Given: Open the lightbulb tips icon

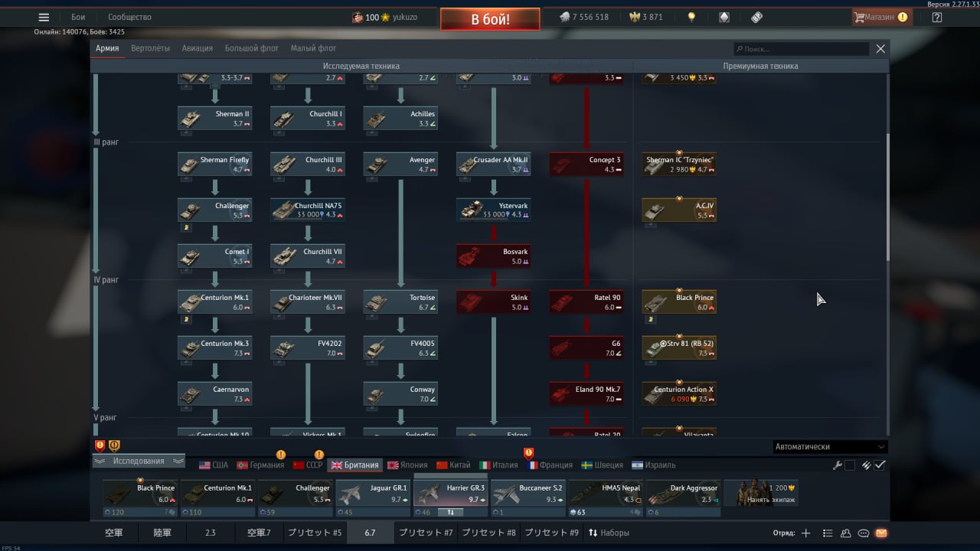Looking at the screenshot, I should pyautogui.click(x=691, y=17).
